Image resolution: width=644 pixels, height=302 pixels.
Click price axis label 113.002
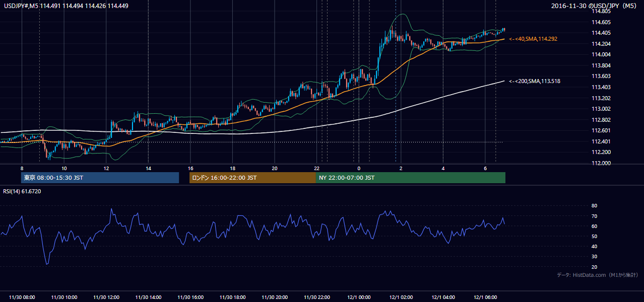[602, 109]
